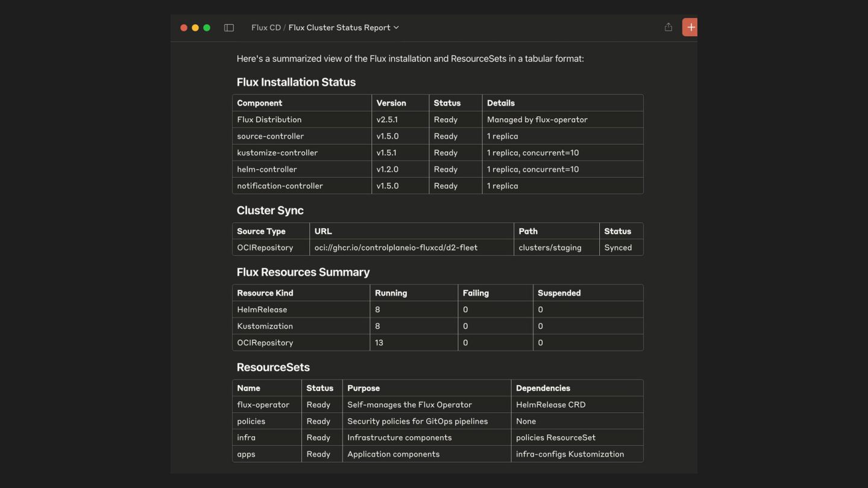Click the OCIRepository running count 13

point(379,343)
